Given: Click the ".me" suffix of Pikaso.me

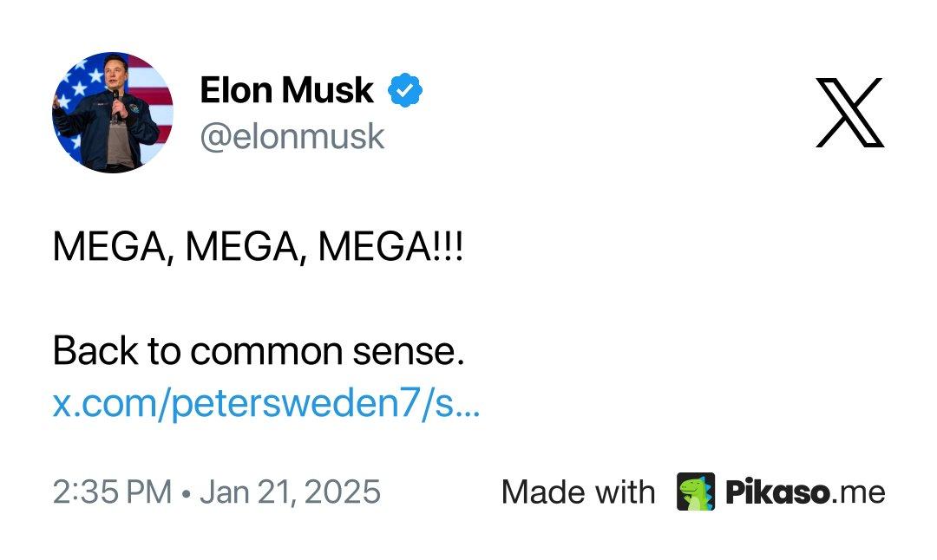Looking at the screenshot, I should (x=858, y=492).
